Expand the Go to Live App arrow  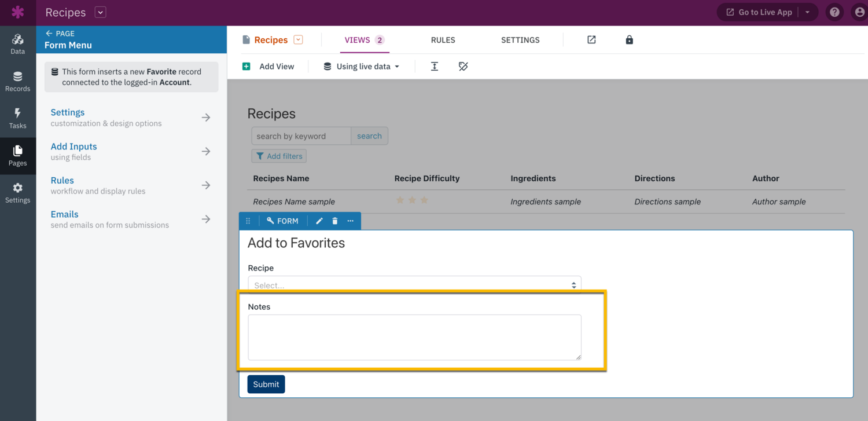pyautogui.click(x=808, y=12)
